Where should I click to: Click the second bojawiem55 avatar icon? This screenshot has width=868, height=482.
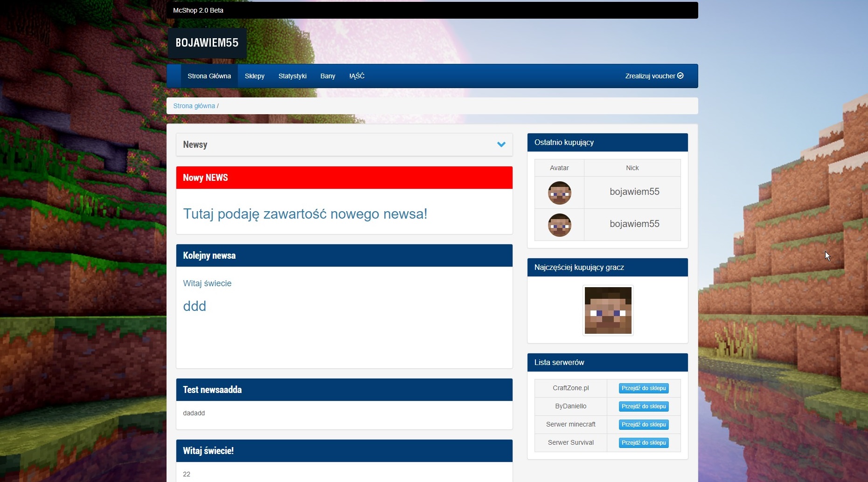pyautogui.click(x=559, y=225)
